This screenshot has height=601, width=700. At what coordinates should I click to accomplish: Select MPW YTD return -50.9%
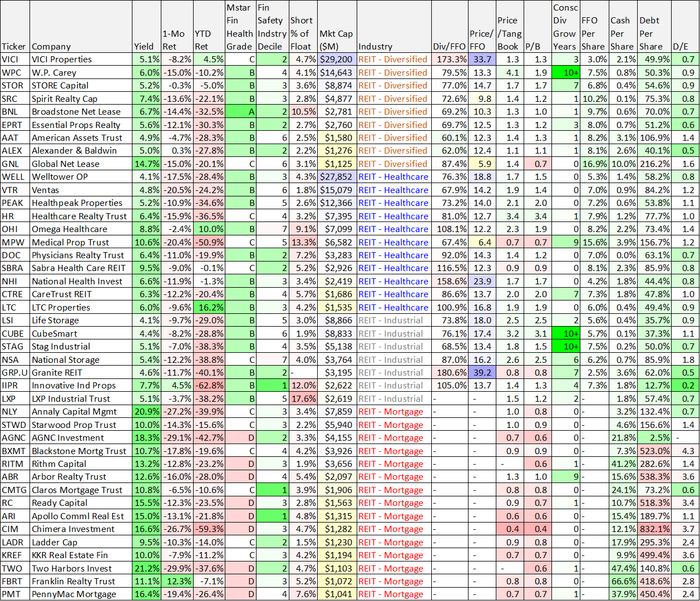coord(209,243)
